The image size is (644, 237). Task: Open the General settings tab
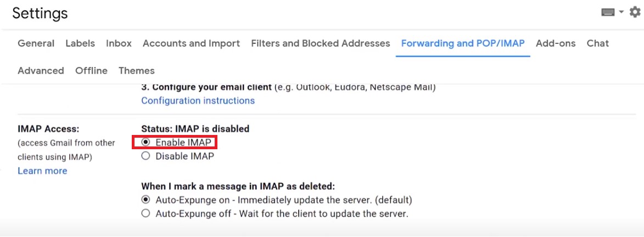[x=36, y=43]
